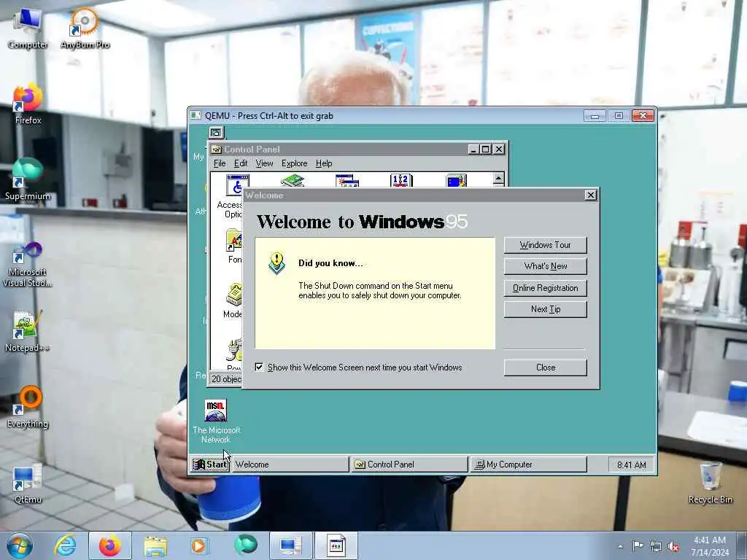Click the Modems icon in Control Panel
Viewport: 747px width, 560px height.
click(233, 300)
